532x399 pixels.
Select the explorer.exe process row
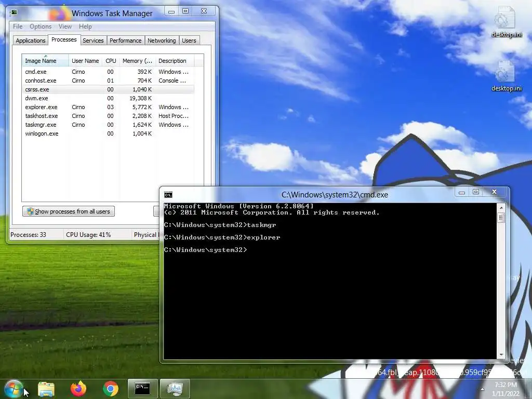tap(108, 107)
